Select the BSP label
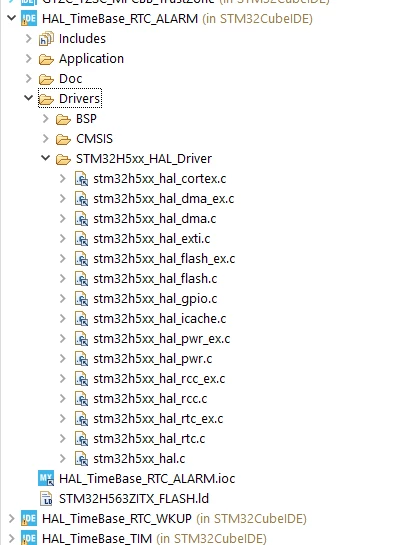The height and width of the screenshot is (545, 400). 86,119
